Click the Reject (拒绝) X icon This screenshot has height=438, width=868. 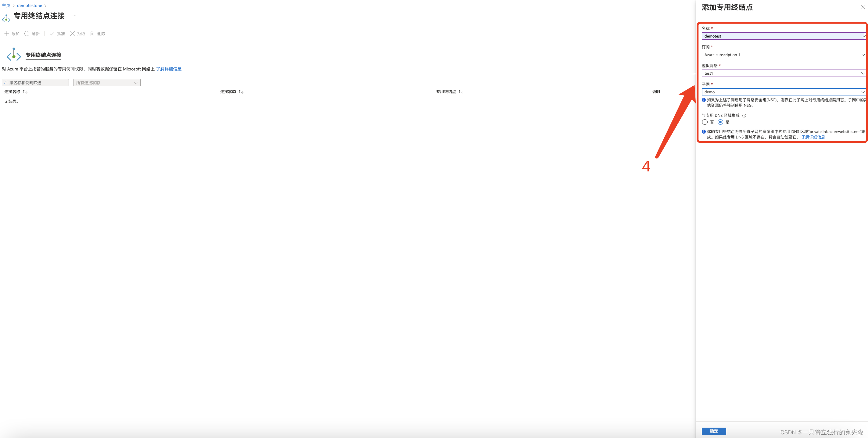(x=72, y=34)
